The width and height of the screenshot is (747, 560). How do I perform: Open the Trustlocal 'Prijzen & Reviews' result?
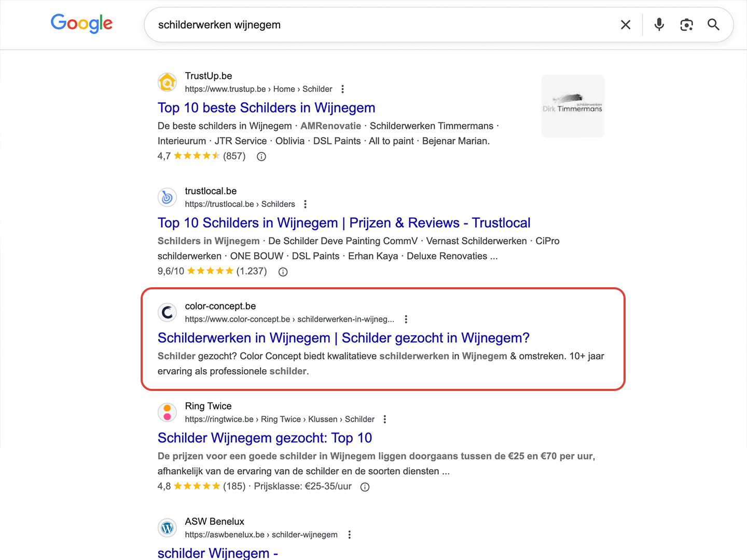coord(343,223)
